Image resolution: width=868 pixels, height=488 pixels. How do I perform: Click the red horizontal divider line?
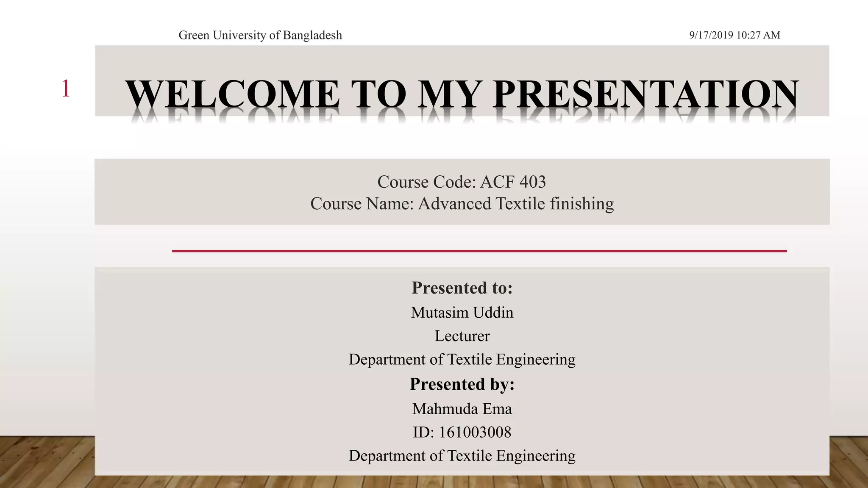[479, 251]
